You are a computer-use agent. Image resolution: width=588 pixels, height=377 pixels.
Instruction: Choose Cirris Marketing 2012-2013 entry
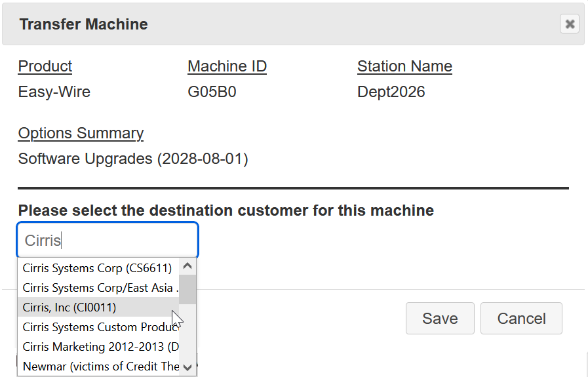point(98,346)
